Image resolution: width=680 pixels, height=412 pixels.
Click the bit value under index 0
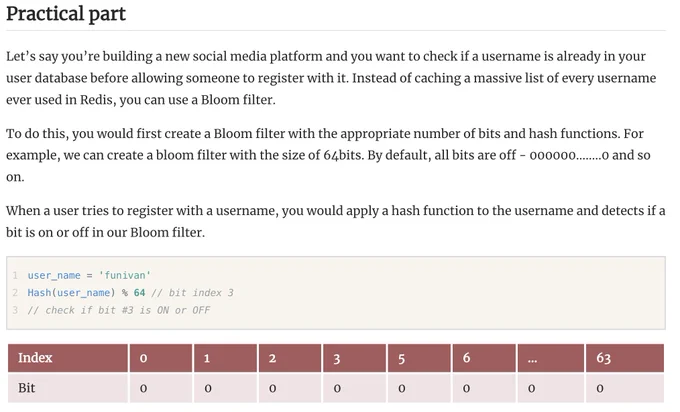[x=160, y=388]
